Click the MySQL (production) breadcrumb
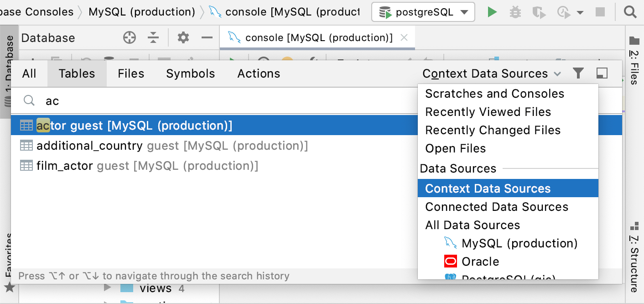The height and width of the screenshot is (304, 644). [142, 12]
